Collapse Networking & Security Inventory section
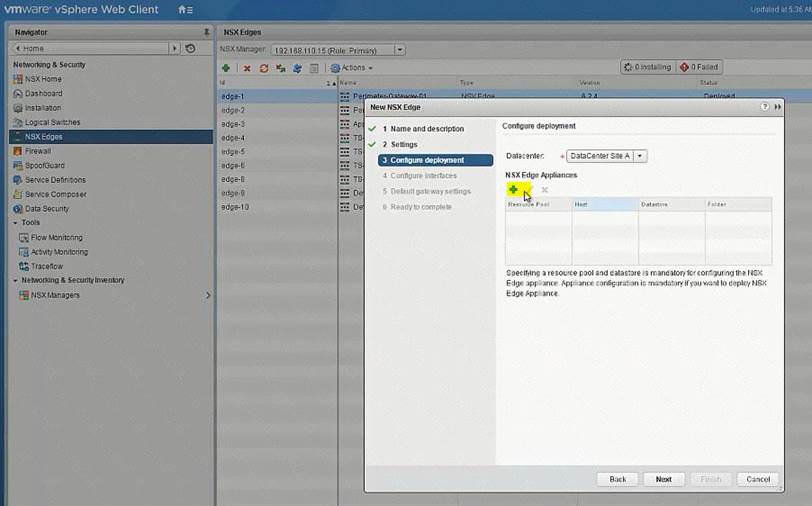 (x=15, y=280)
